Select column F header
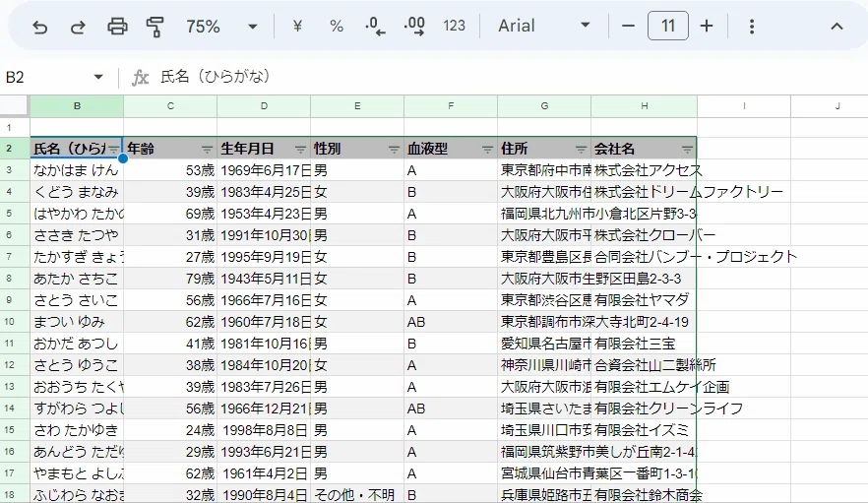The image size is (868, 503). coord(451,105)
